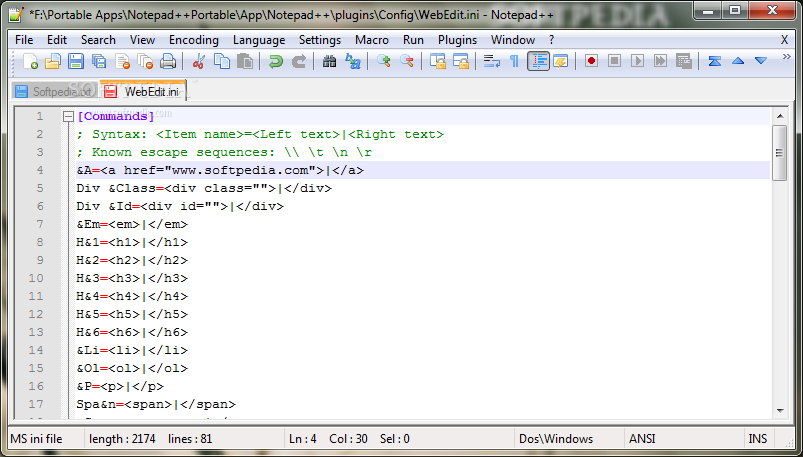Click the vertical scrollbar thumb
Viewport: 803px width, 457px height.
tap(779, 153)
